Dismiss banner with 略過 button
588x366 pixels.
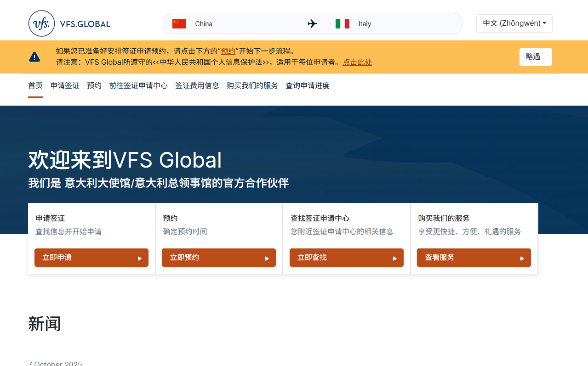pos(535,57)
